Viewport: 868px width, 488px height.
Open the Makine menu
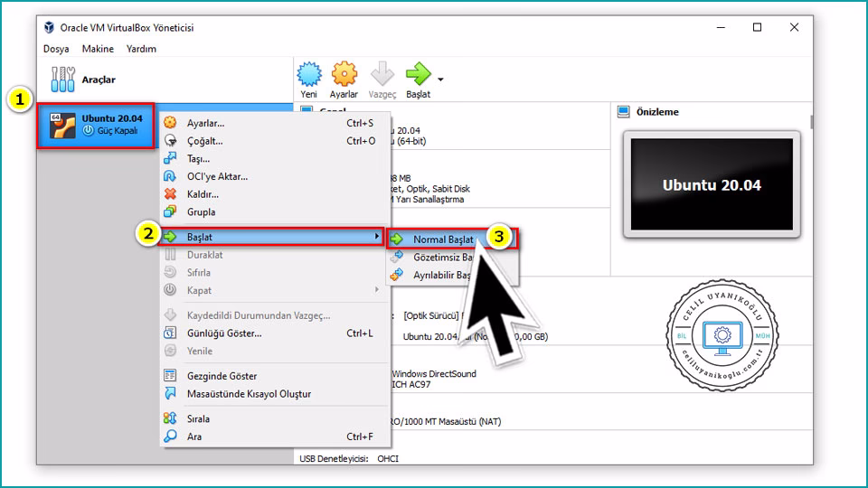coord(98,49)
